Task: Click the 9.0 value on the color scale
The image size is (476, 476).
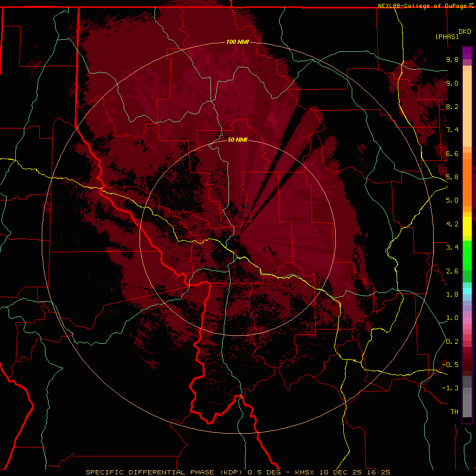Action: click(x=452, y=83)
